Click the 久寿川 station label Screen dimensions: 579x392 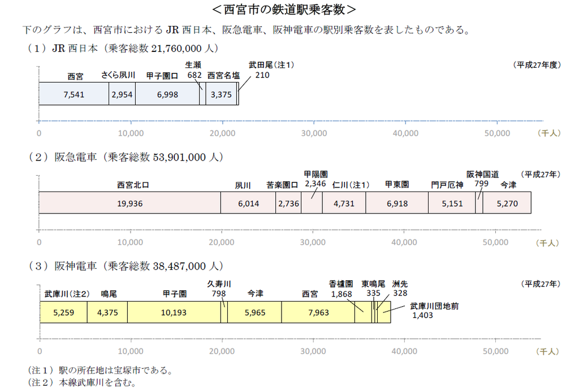[x=219, y=284]
